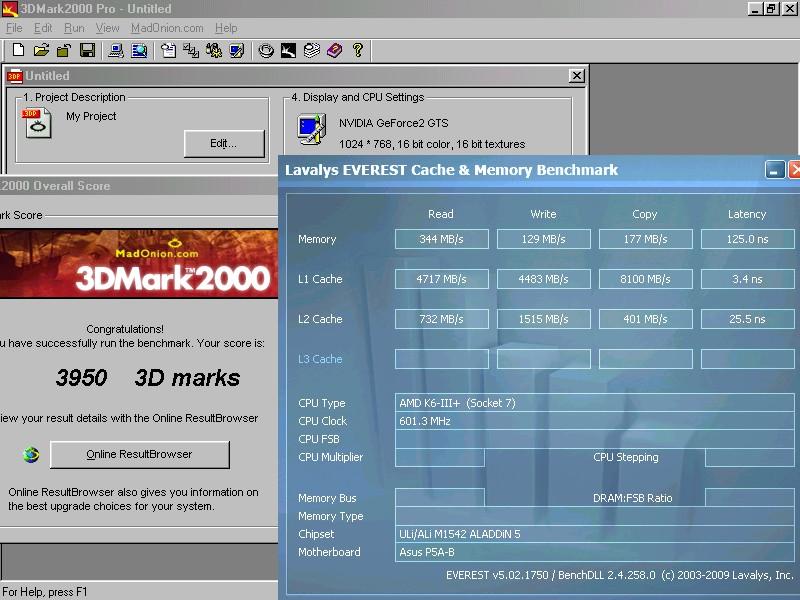Open the Run menu

tap(74, 28)
